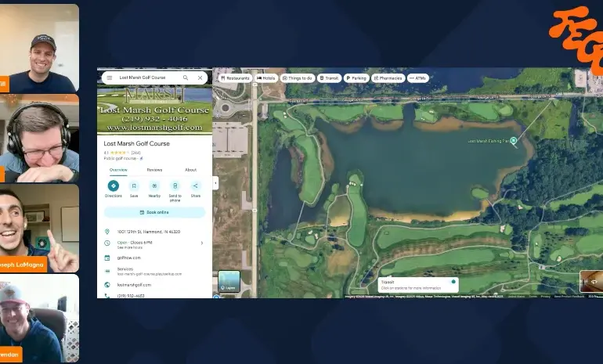Click the Nearby icon
The height and width of the screenshot is (364, 603).
click(x=154, y=186)
